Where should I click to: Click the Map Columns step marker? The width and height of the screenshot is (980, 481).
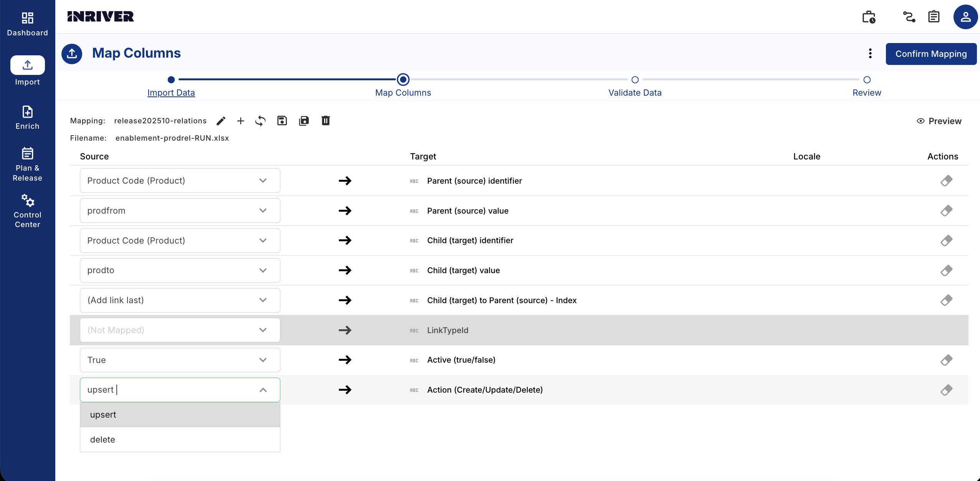(403, 80)
